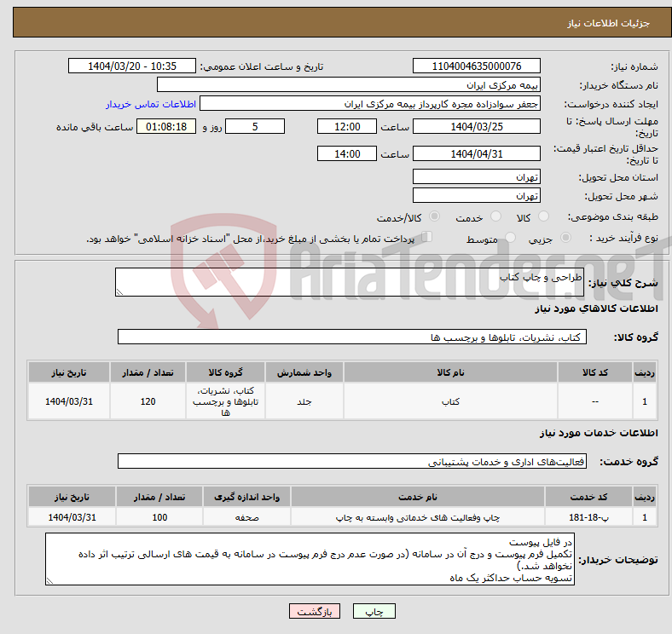Click the کد خدمت column header
Image resolution: width=672 pixels, height=634 pixels.
tap(589, 497)
